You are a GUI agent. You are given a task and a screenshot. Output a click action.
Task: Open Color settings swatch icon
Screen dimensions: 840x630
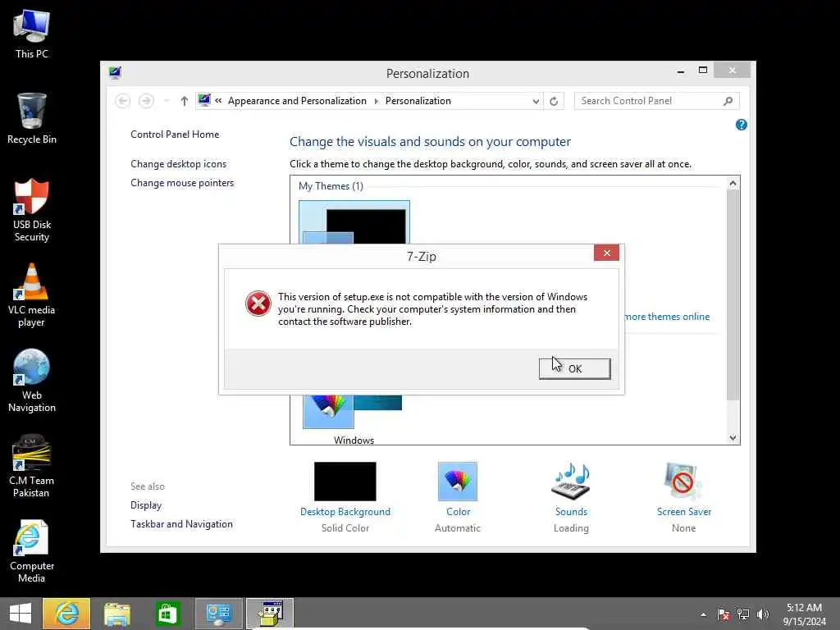coord(458,482)
